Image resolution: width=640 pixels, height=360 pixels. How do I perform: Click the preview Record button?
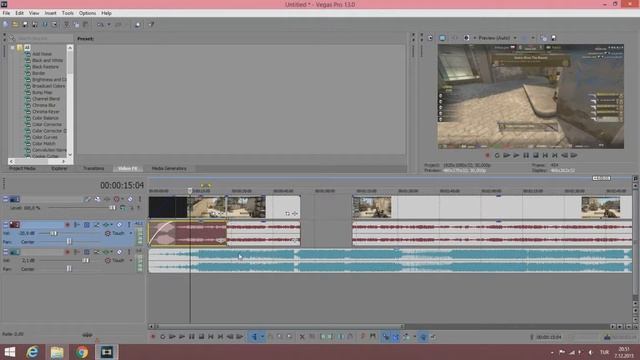487,155
